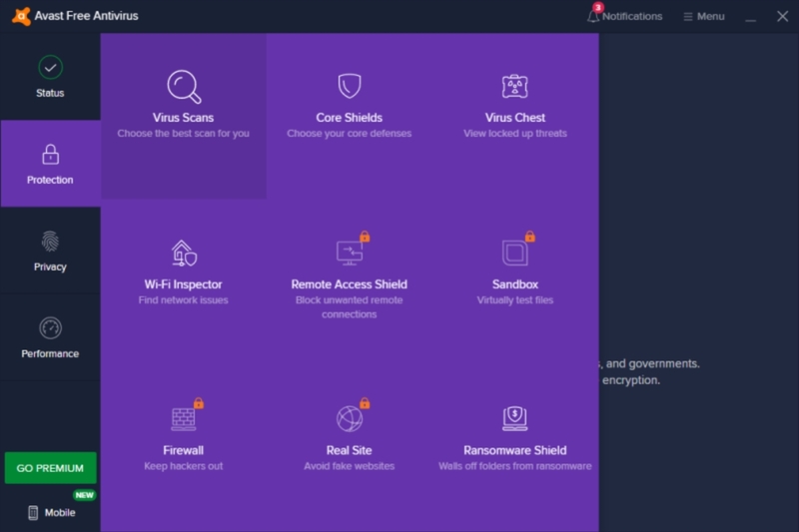Click the GO PREMIUM button

[x=51, y=468]
